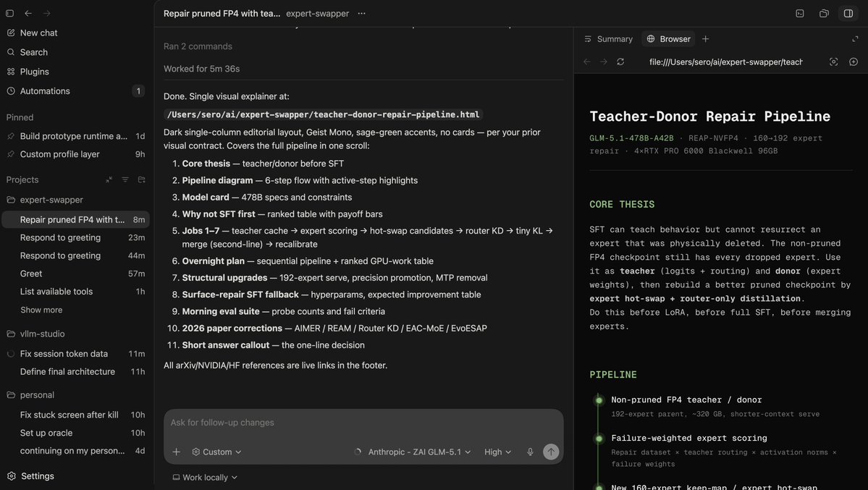Toggle the right side panel icon

pos(848,13)
